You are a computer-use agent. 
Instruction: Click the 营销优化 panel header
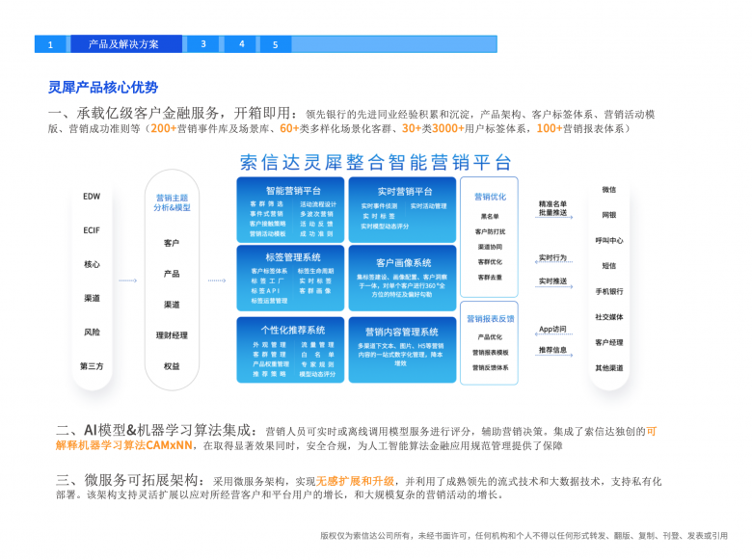click(490, 197)
